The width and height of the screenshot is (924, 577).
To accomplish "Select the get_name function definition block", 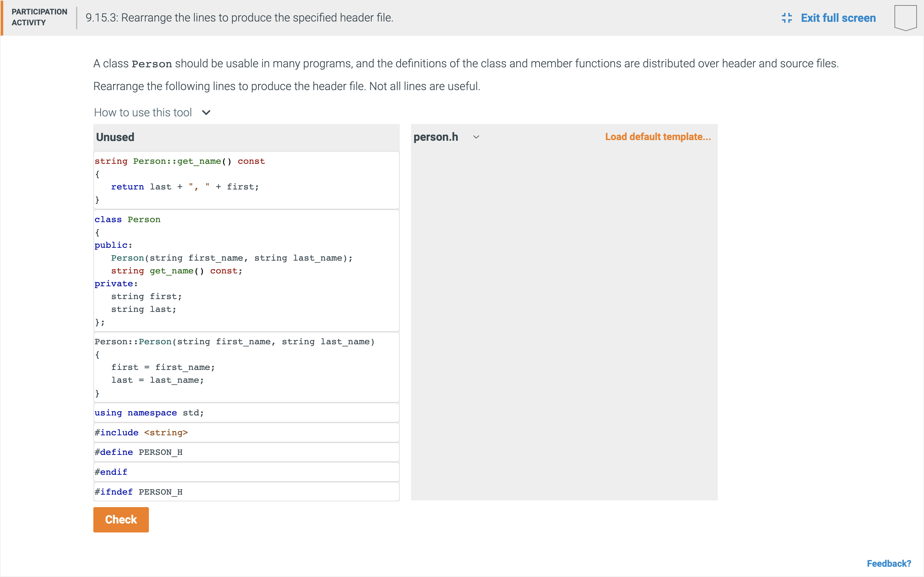I will pyautogui.click(x=246, y=180).
